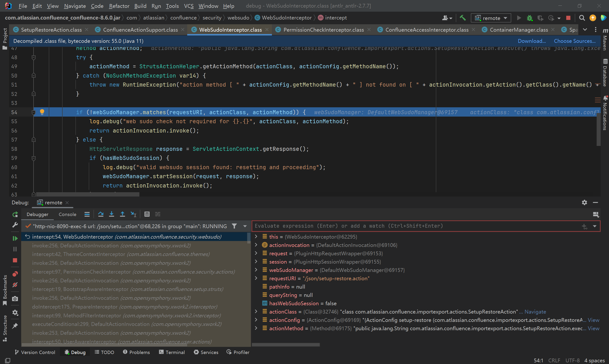Click the Step Out icon

pyautogui.click(x=122, y=214)
